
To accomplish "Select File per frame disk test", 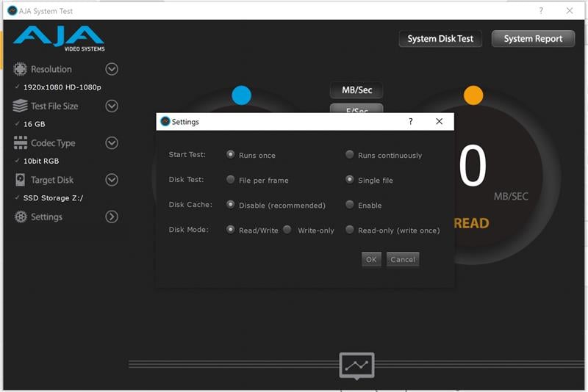I will coord(230,179).
